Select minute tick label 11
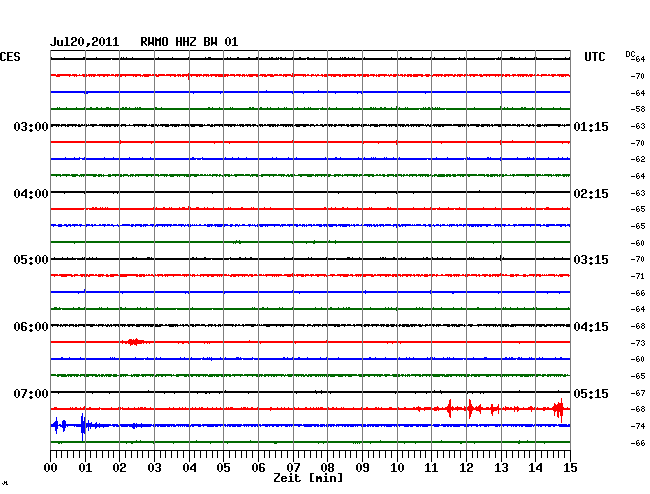The image size is (650, 494). (432, 468)
